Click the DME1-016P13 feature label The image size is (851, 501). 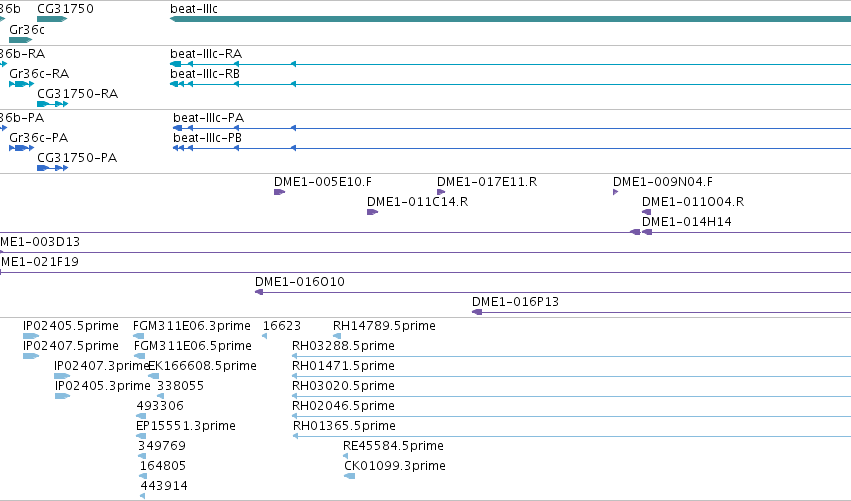tap(515, 302)
